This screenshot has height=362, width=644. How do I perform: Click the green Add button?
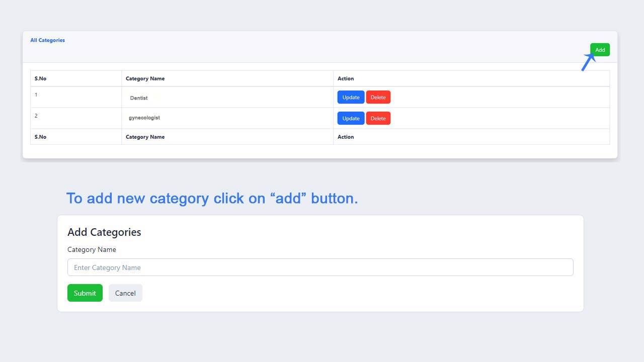pos(600,50)
